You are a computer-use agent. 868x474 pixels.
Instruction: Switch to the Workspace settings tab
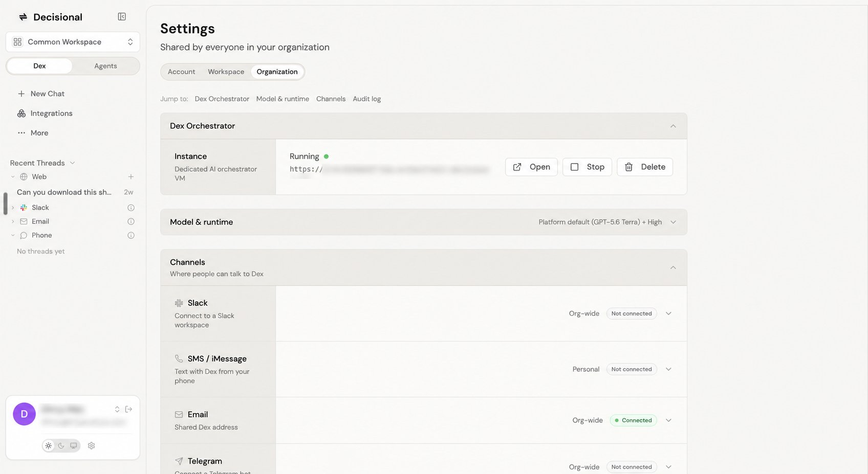tap(226, 72)
